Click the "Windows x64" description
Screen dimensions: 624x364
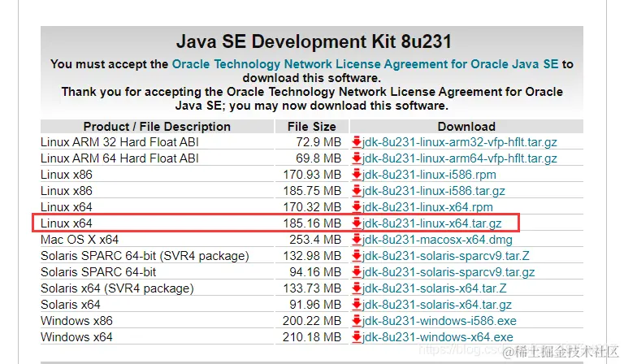tap(76, 337)
